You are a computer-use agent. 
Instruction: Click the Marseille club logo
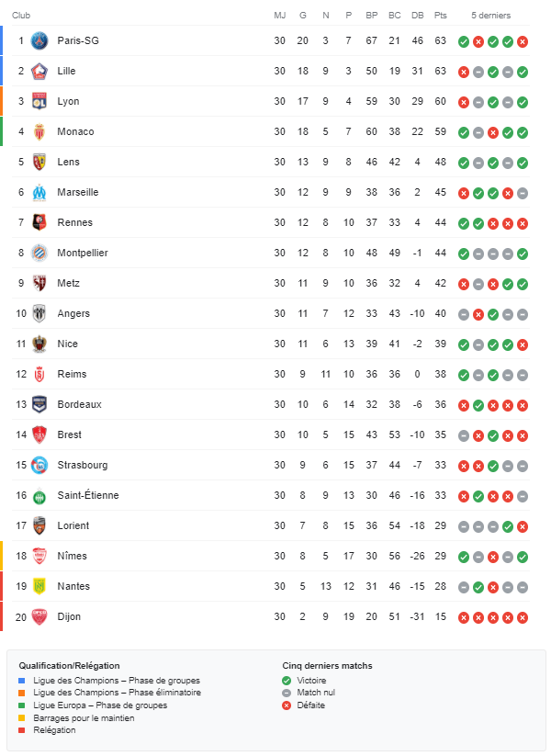tap(39, 192)
